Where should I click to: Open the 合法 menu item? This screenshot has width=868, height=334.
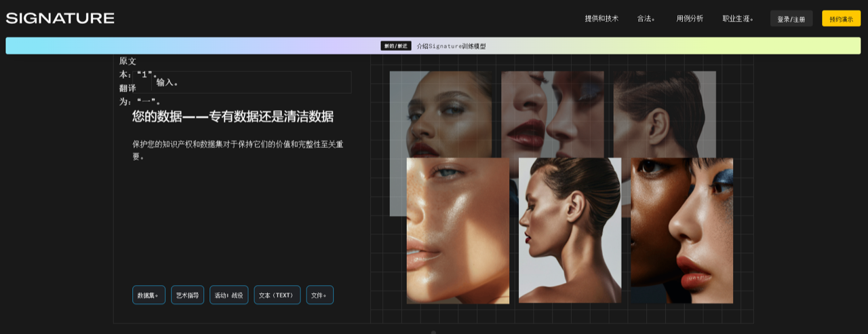[646, 18]
